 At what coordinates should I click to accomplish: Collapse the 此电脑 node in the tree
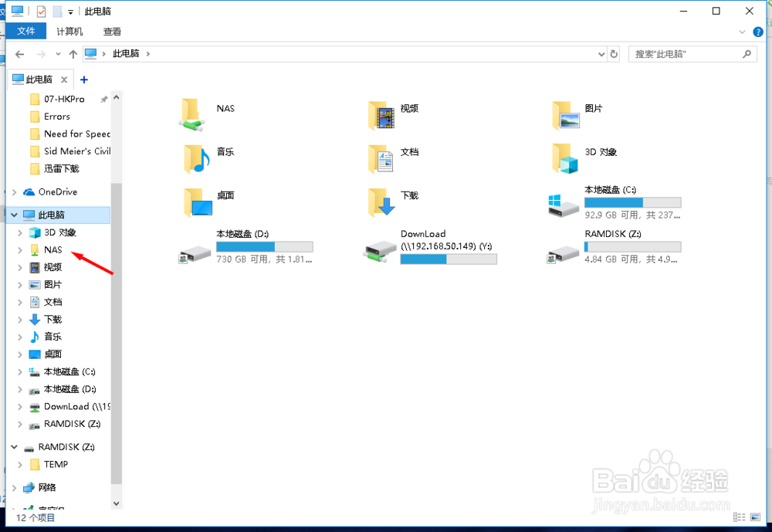[x=14, y=215]
